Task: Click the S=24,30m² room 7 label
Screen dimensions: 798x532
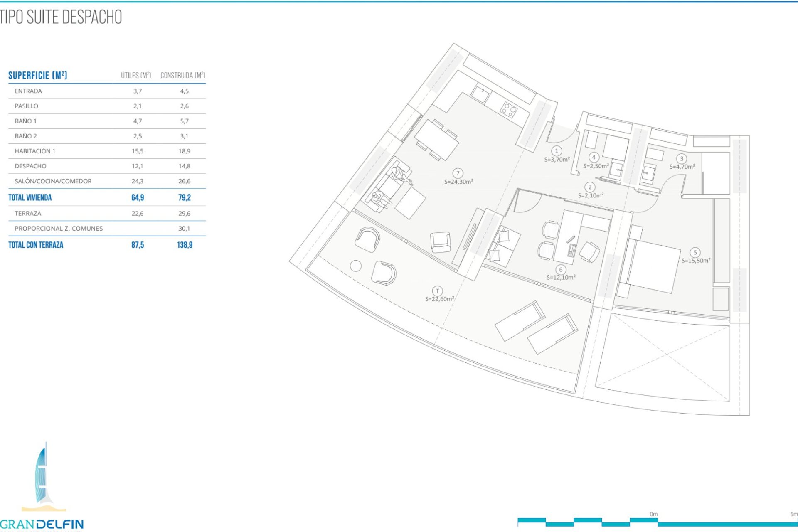Action: pos(459,182)
